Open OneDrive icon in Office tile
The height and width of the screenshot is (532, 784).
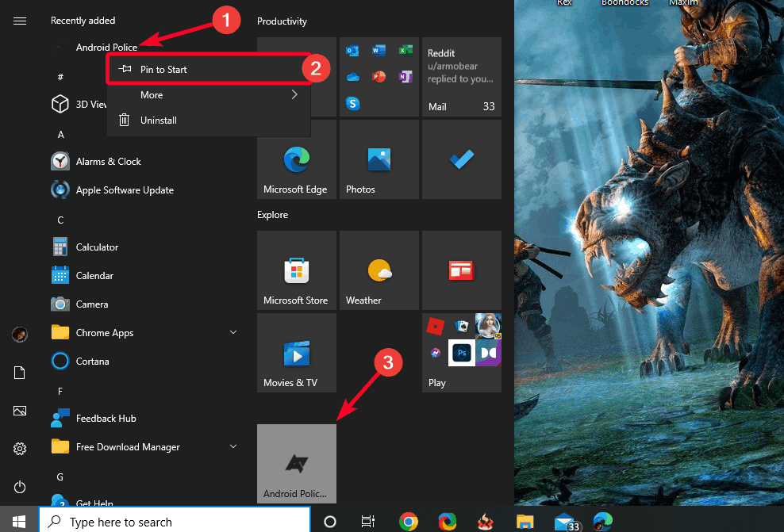353,77
